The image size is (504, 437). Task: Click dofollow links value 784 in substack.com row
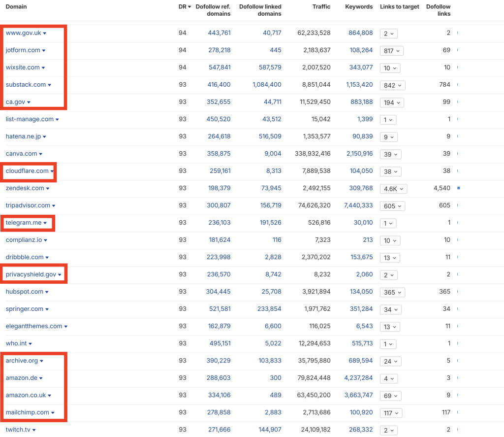[445, 85]
